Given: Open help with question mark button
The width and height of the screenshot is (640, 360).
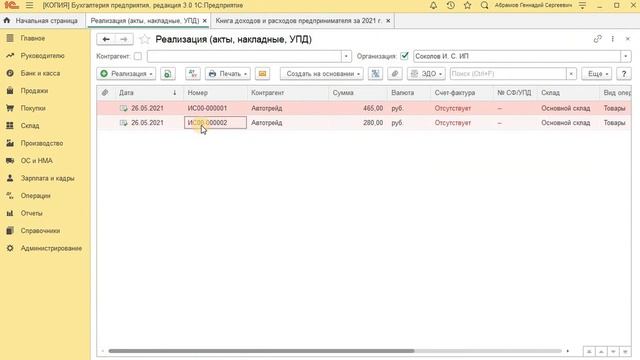Looking at the screenshot, I should 624,73.
